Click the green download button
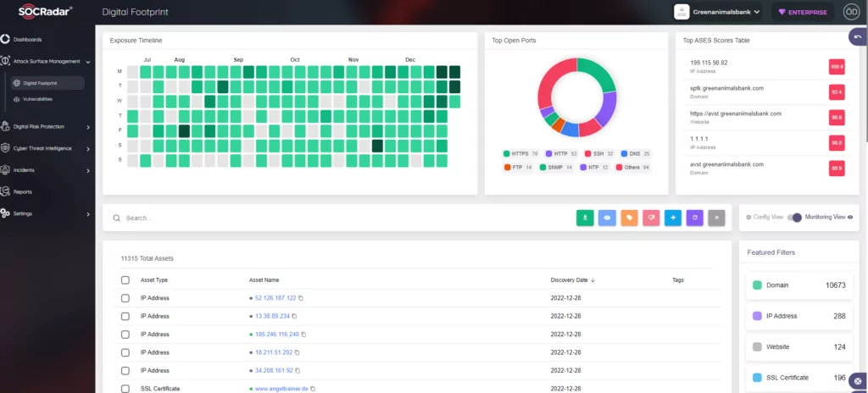 [585, 218]
